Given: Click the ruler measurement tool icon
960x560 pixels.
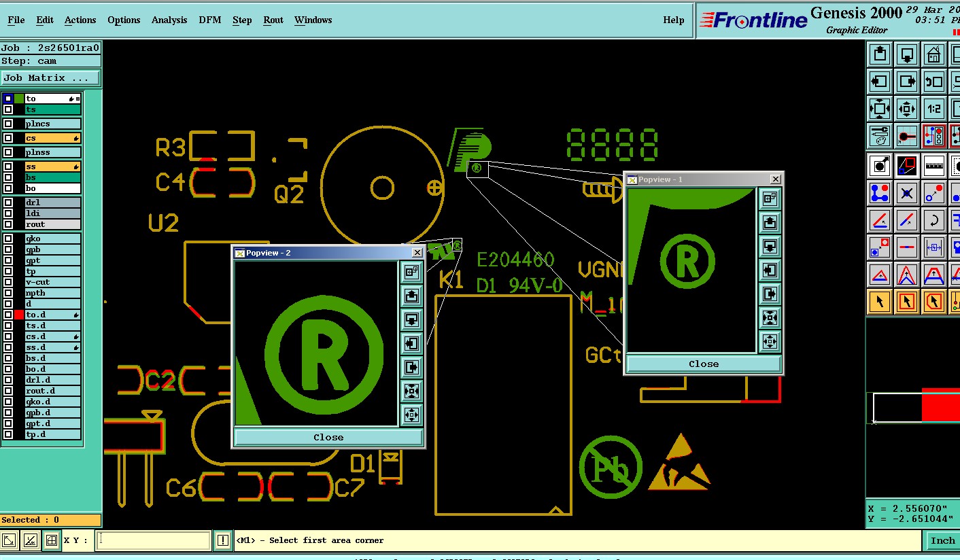Looking at the screenshot, I should [x=934, y=165].
